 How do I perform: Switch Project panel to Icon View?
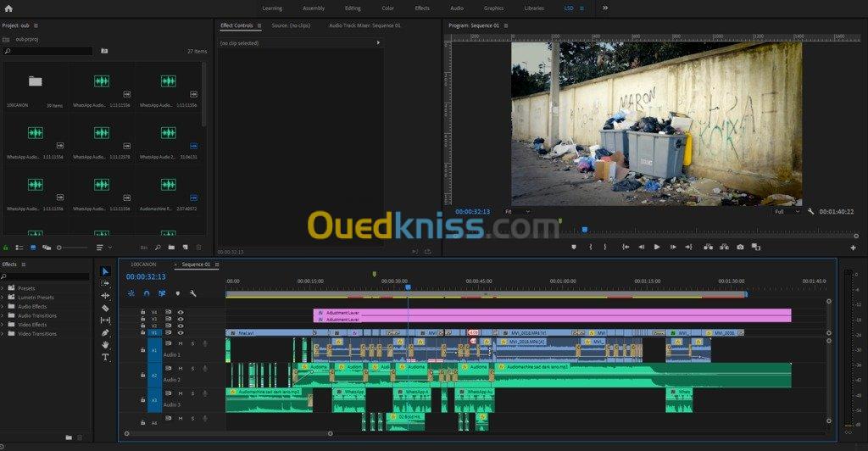[33, 248]
